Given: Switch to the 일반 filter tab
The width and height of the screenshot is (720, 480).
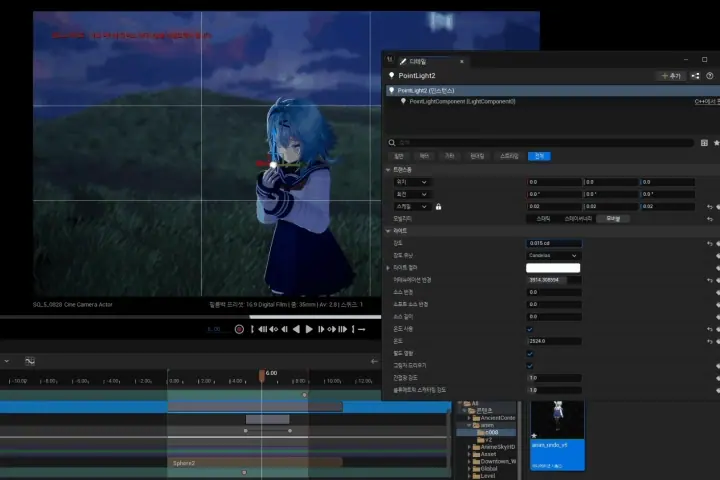Looking at the screenshot, I should 399,156.
